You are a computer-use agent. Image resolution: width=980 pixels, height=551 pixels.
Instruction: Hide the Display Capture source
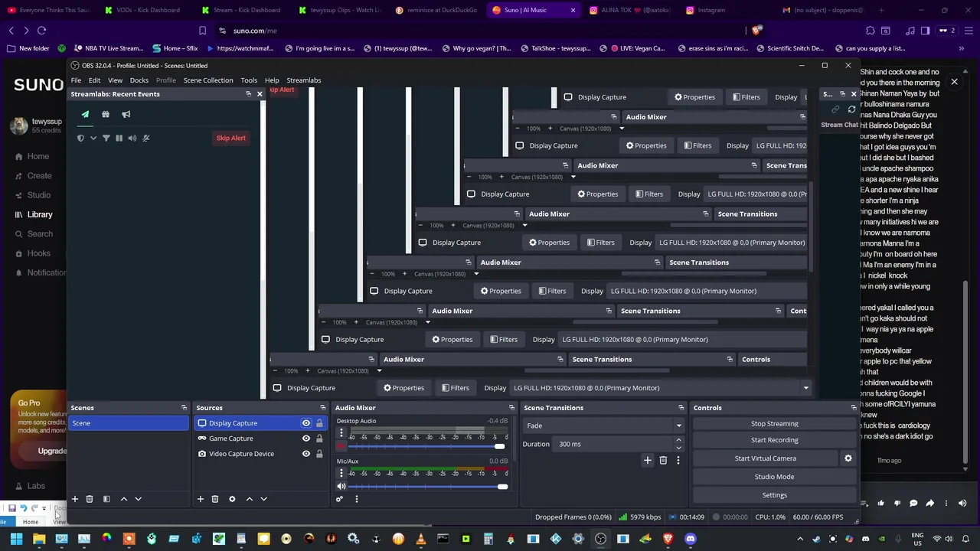306,423
